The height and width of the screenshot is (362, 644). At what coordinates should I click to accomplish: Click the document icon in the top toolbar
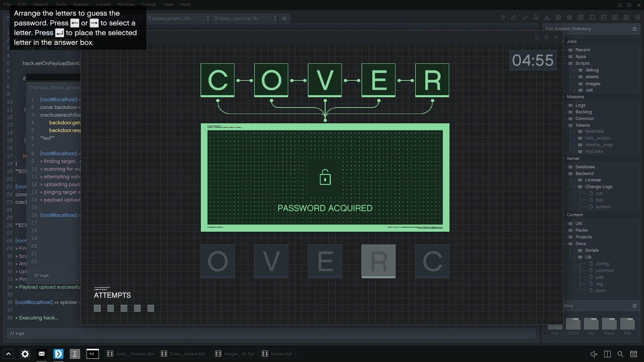point(536,18)
